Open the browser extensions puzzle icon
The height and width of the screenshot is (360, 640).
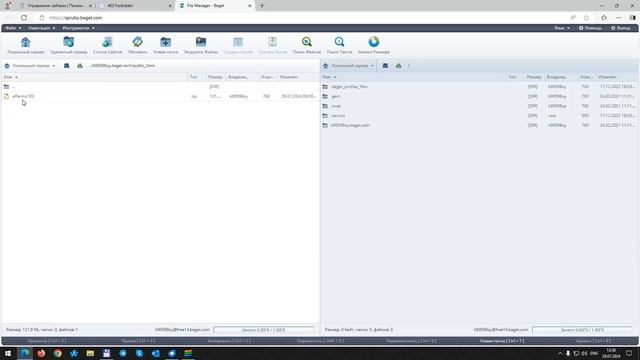[604, 18]
